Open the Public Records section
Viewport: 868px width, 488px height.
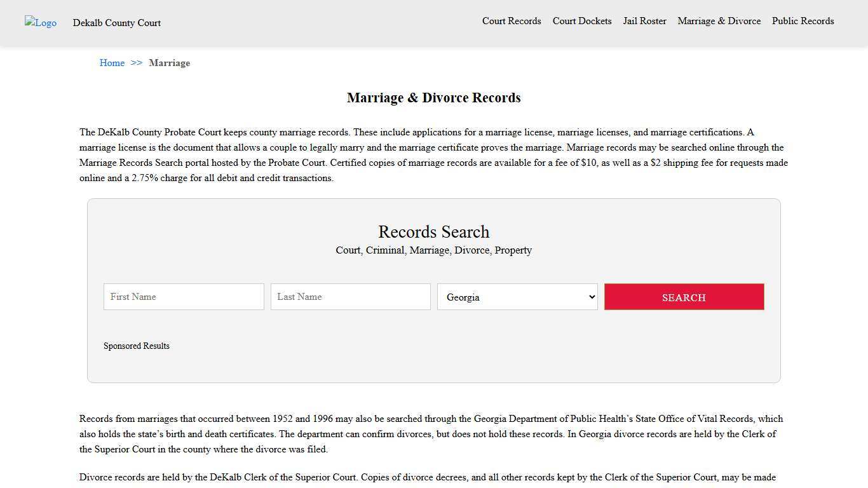pyautogui.click(x=803, y=21)
